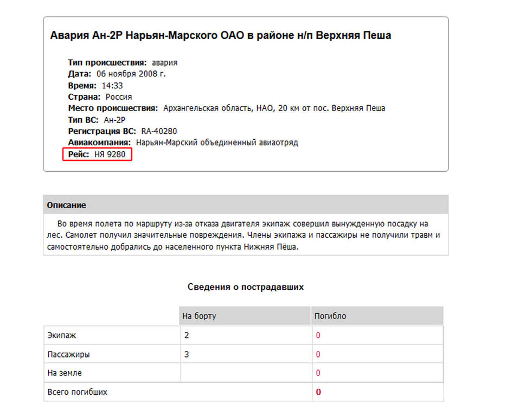Select the 'Авиакомпания:' field label
Viewport: 532px width, 416px height.
coord(99,142)
